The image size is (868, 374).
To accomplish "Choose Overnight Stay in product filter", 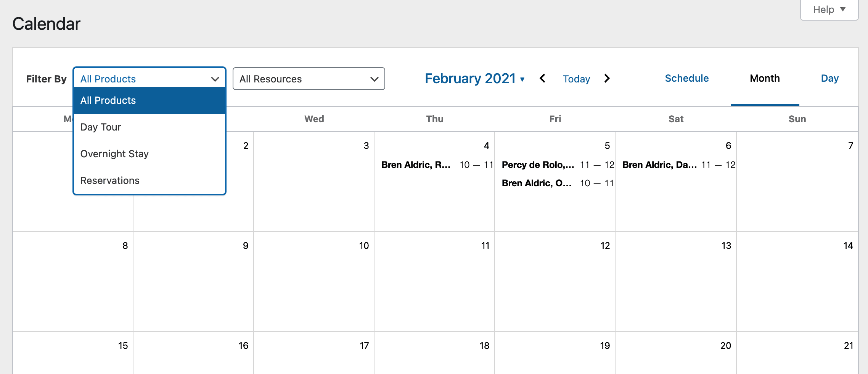I will pos(114,154).
